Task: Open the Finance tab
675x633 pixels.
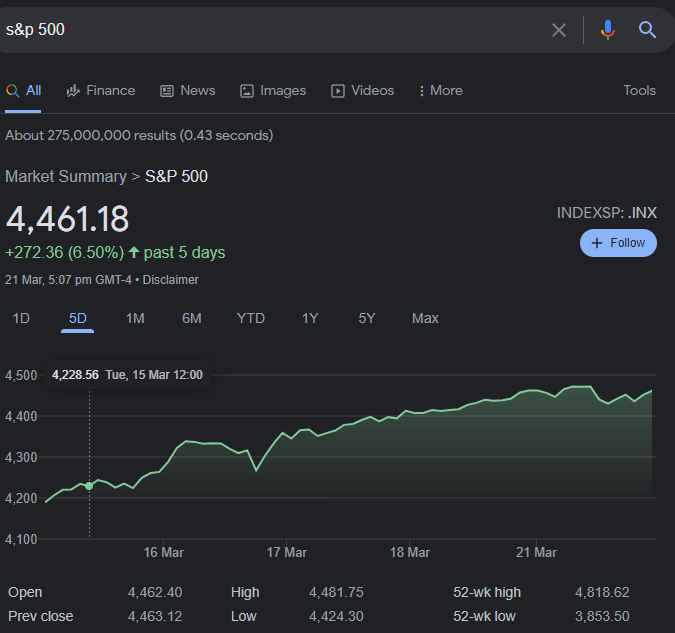Action: click(101, 90)
